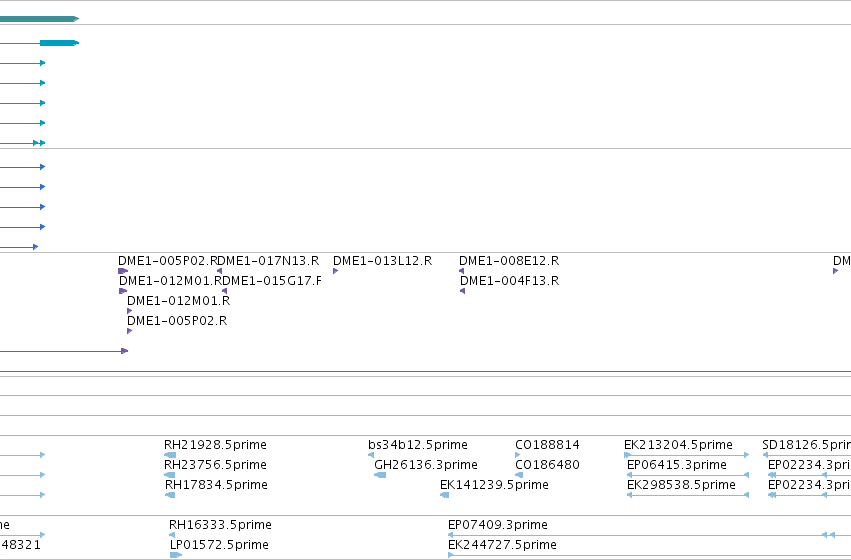This screenshot has height=560, width=851.
Task: Select the DME1-017N13.R feature label
Action: point(268,261)
